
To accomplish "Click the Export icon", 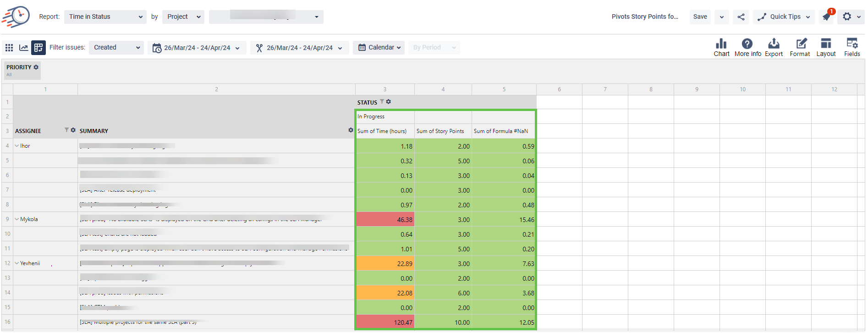I will click(x=774, y=44).
